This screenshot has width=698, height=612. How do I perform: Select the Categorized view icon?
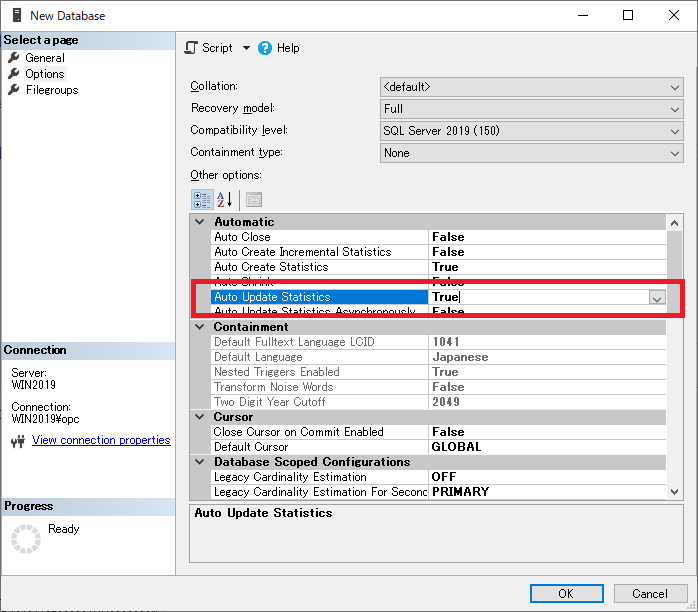pos(202,200)
